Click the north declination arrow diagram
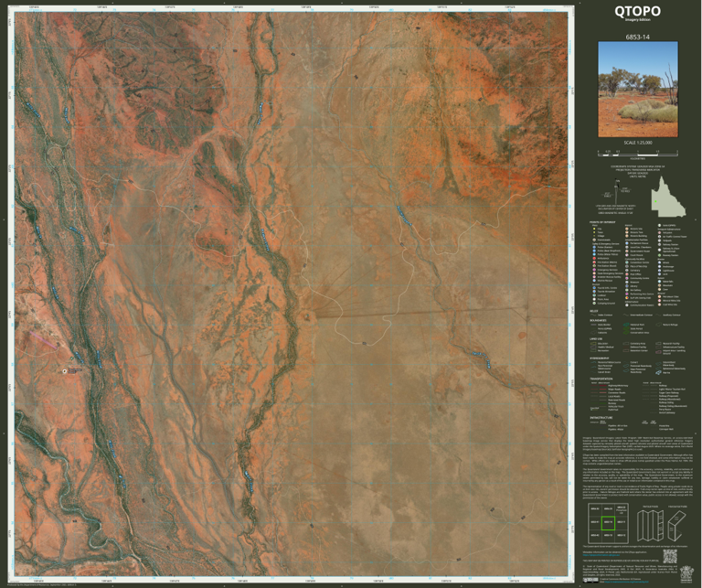This screenshot has width=702, height=588. click(616, 191)
